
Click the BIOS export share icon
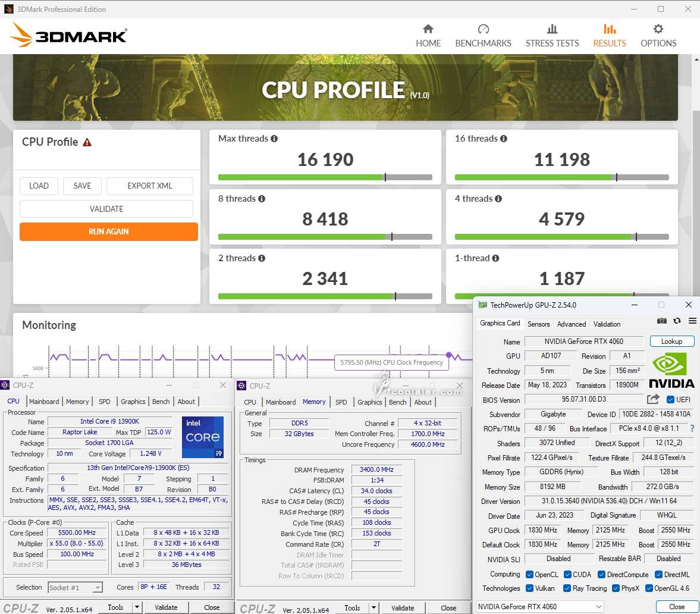tap(653, 399)
